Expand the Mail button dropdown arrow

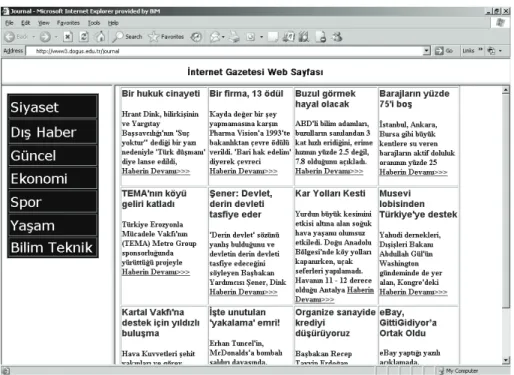coord(223,37)
